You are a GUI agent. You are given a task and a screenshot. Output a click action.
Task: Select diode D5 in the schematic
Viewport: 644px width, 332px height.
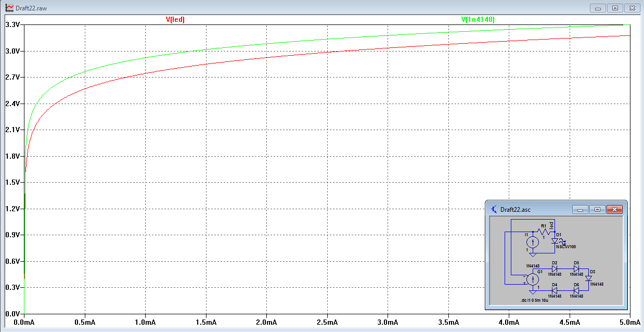pyautogui.click(x=576, y=269)
